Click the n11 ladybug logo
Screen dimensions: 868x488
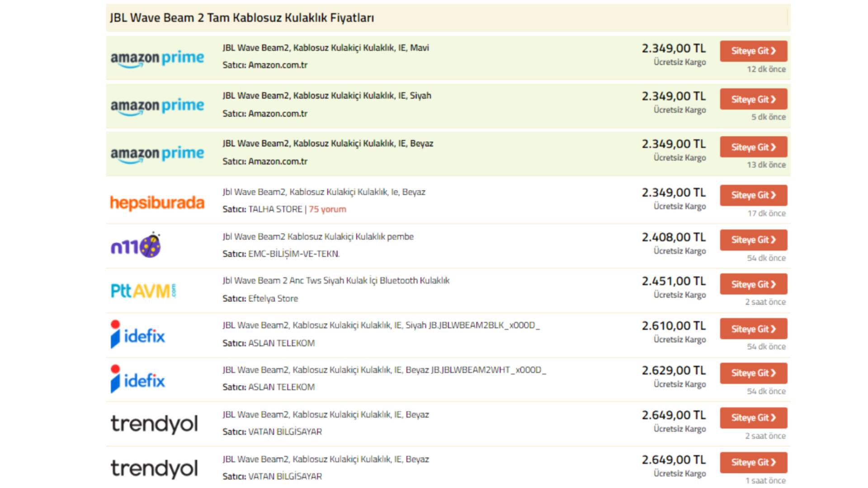pos(136,245)
